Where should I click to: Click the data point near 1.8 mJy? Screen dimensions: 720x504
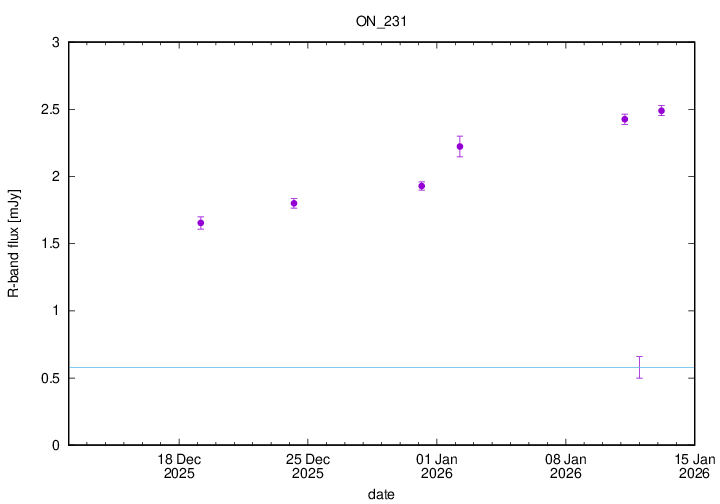294,203
